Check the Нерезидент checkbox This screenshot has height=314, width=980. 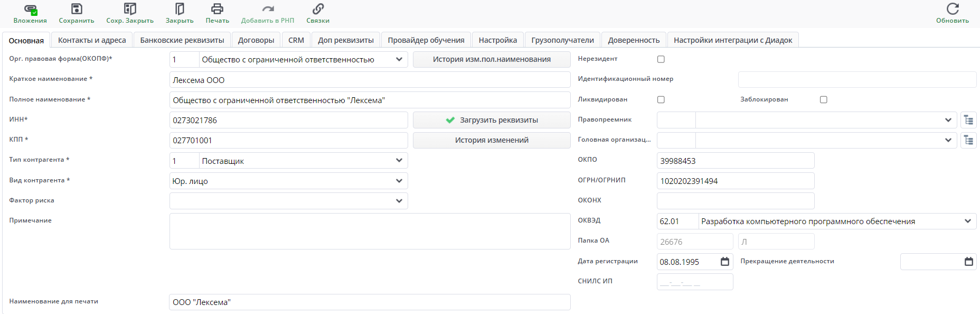coord(661,59)
